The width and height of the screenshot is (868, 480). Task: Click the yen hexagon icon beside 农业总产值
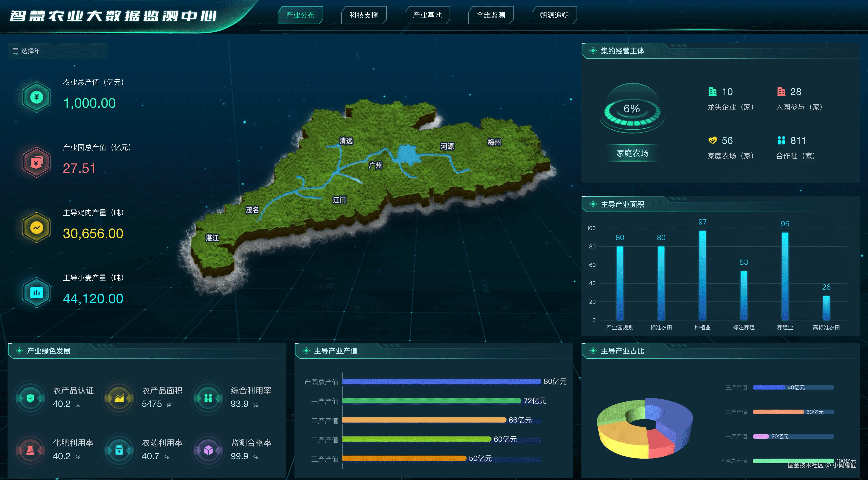[37, 97]
